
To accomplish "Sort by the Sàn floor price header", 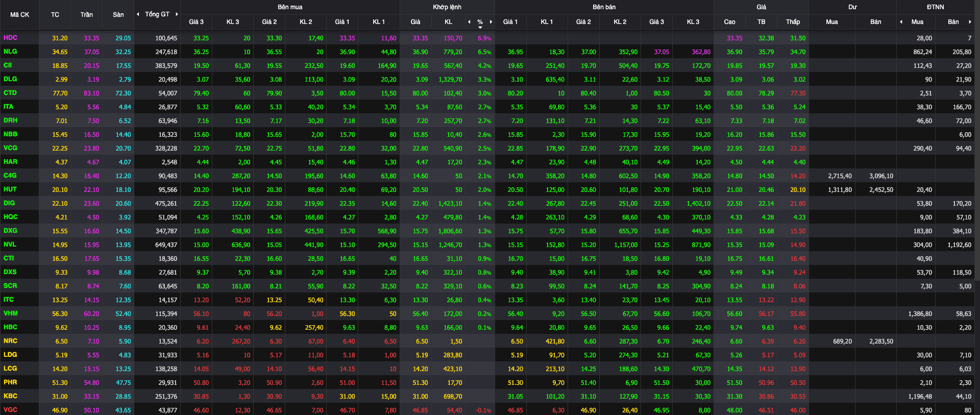I will tap(118, 15).
